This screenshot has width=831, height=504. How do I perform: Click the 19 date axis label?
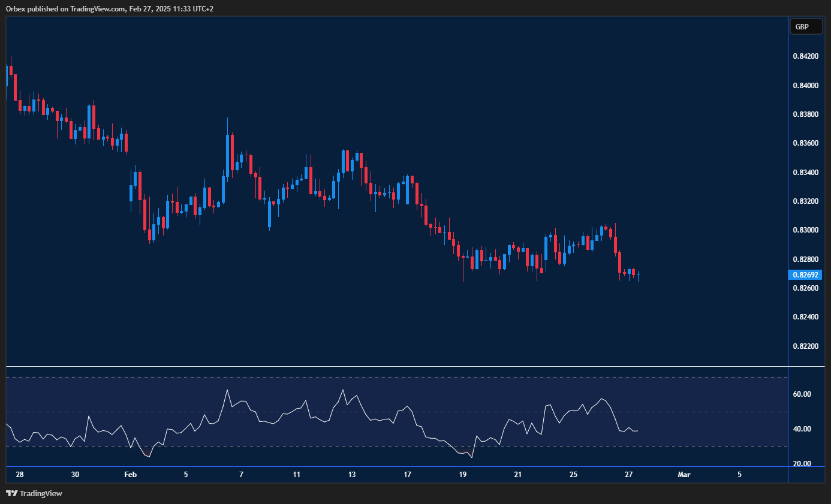click(x=462, y=474)
